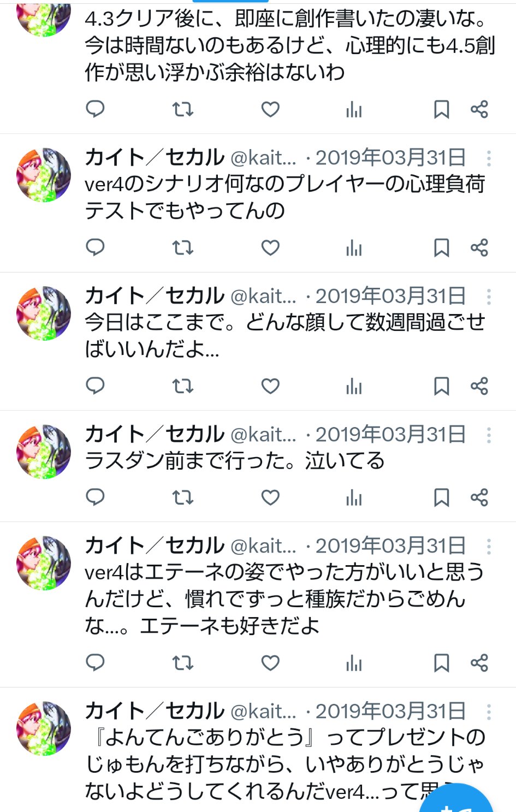This screenshot has height=812, width=516.
Task: Open more options for 'ver4のシナリオ何なの' tweet
Action: [x=489, y=158]
